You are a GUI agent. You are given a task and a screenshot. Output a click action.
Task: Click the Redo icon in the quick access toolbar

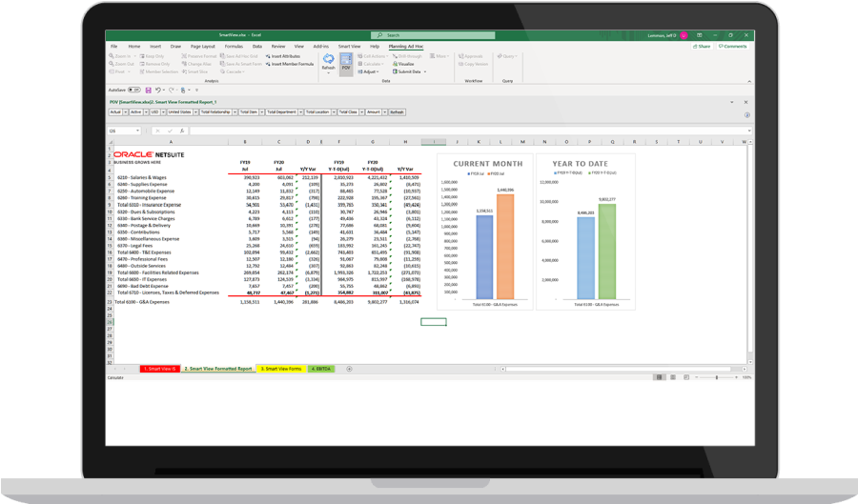pyautogui.click(x=172, y=91)
